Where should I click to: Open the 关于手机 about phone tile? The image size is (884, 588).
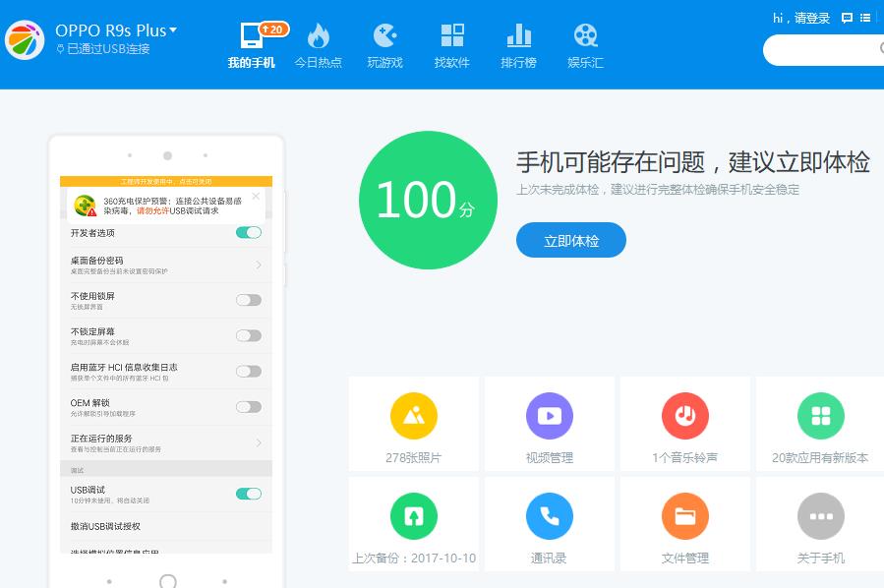tap(820, 524)
